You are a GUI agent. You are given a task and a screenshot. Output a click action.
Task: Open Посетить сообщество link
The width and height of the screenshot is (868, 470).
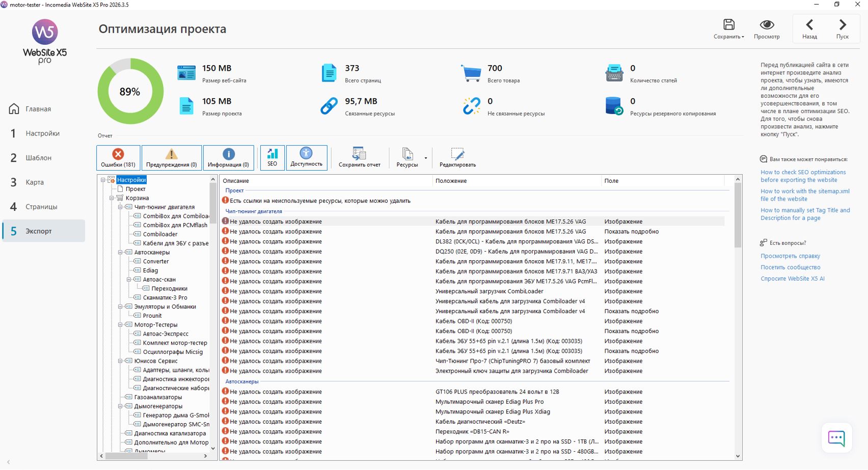pyautogui.click(x=790, y=267)
